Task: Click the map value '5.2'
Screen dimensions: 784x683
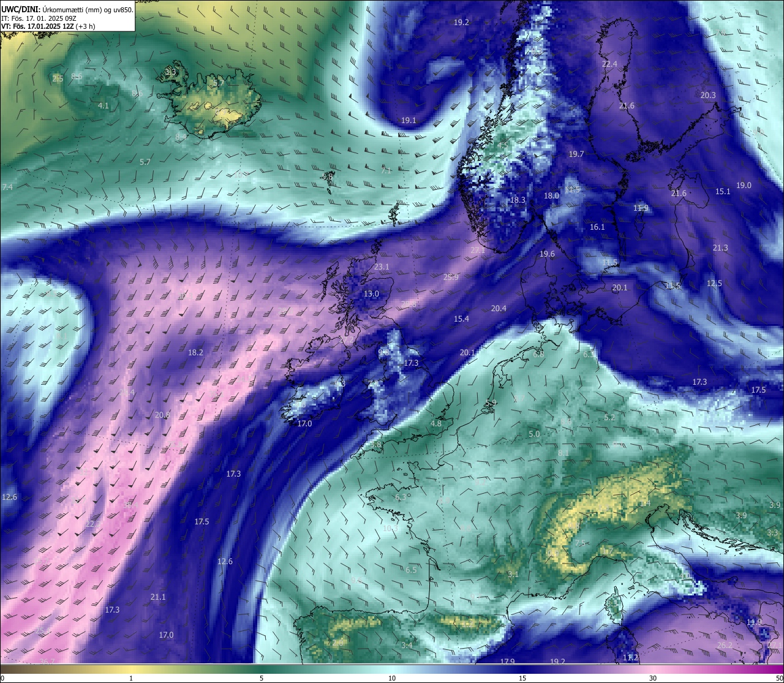Action: tap(609, 417)
